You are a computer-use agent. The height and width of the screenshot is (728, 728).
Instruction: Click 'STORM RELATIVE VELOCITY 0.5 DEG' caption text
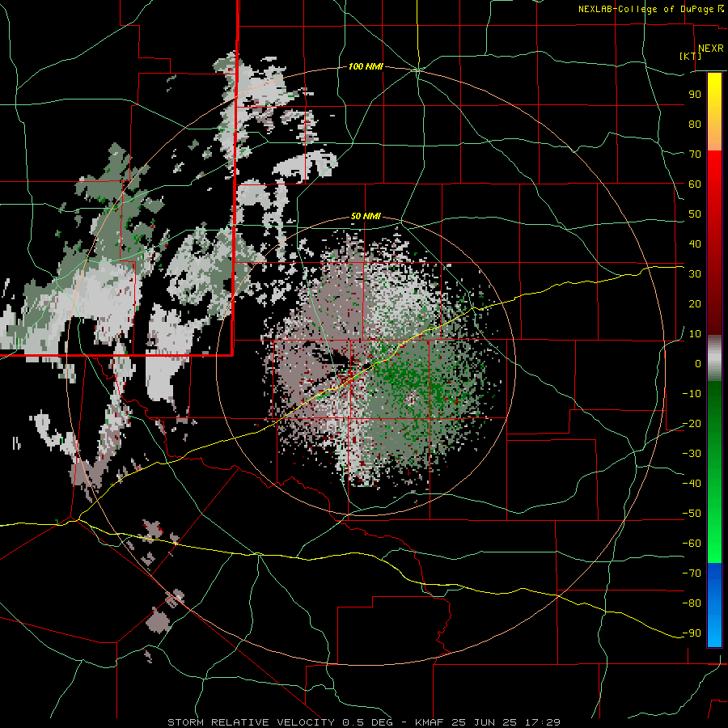(280, 722)
